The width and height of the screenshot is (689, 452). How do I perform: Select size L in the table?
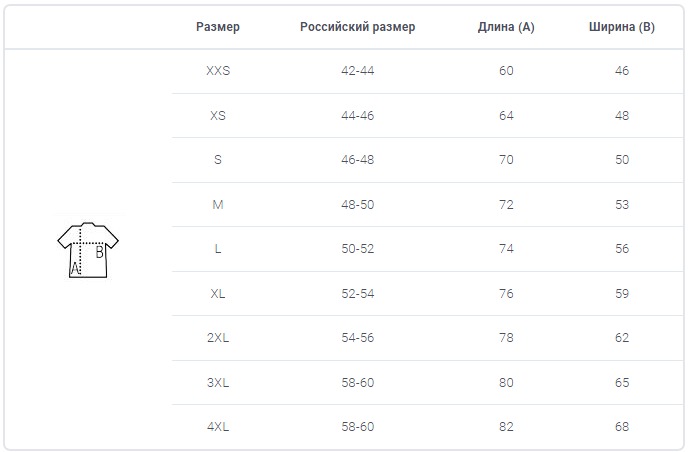tap(218, 249)
